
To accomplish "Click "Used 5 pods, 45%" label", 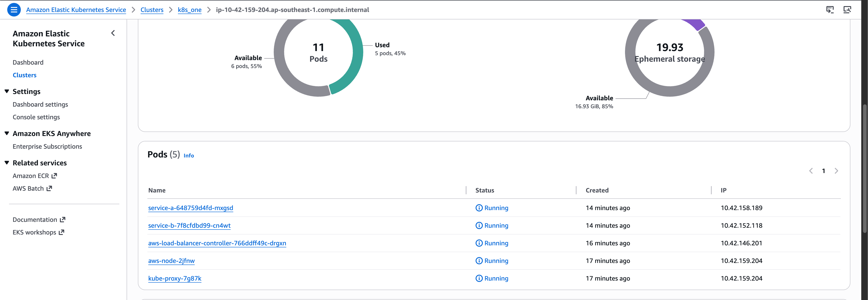I will coord(390,49).
